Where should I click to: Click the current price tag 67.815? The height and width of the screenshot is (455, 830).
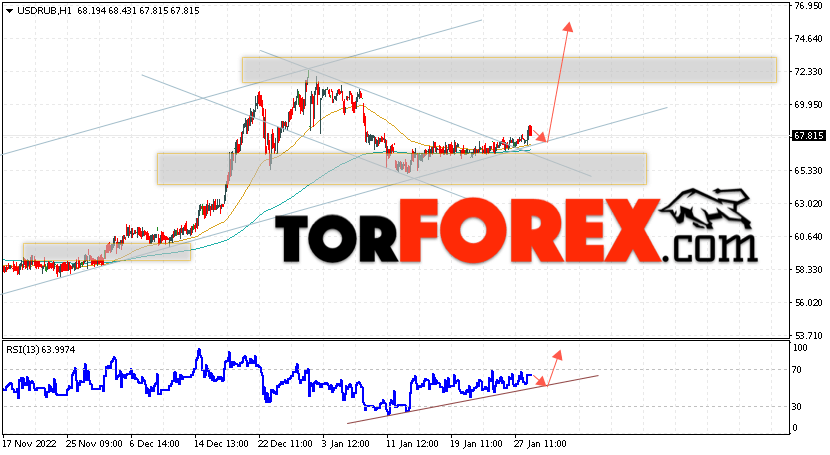(808, 136)
